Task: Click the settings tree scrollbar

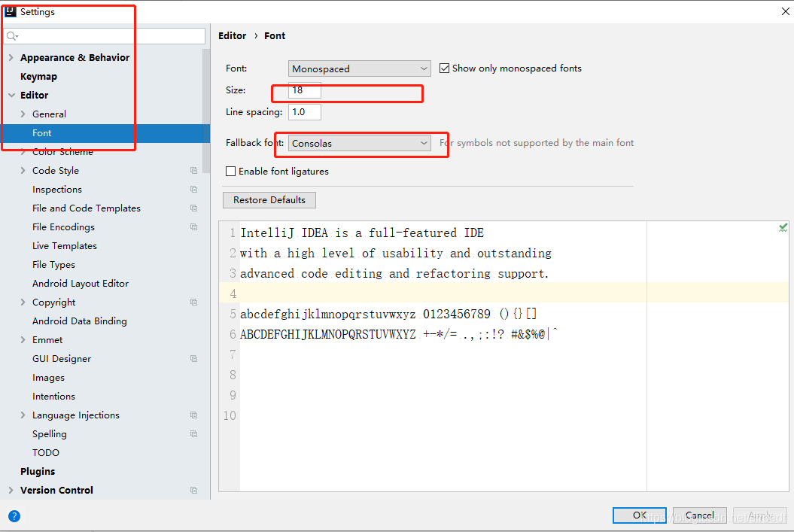Action: click(x=206, y=111)
